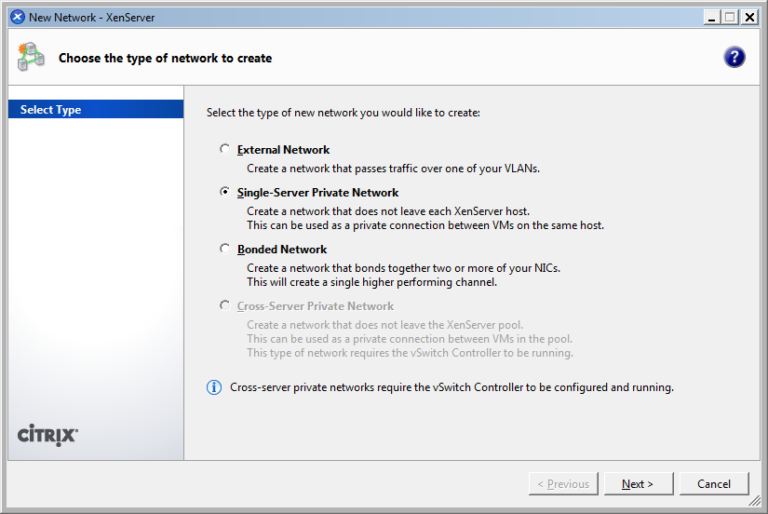This screenshot has width=768, height=514.
Task: Click the 'Choose the type of network' heading
Action: point(165,58)
